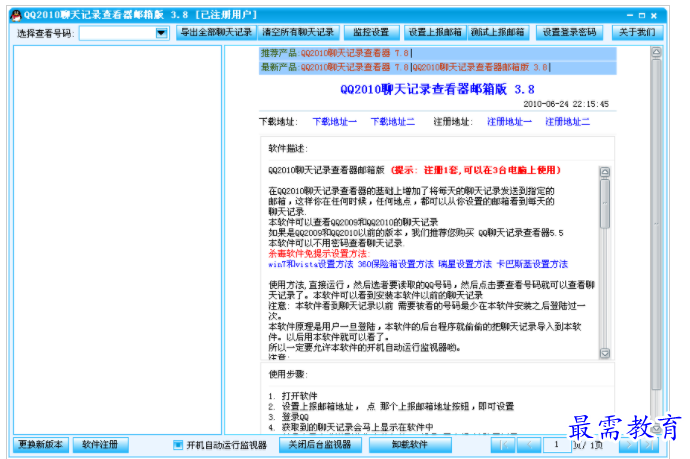The width and height of the screenshot is (690, 459).
Task: Click 卸载软件 uninstall button
Action: (410, 444)
